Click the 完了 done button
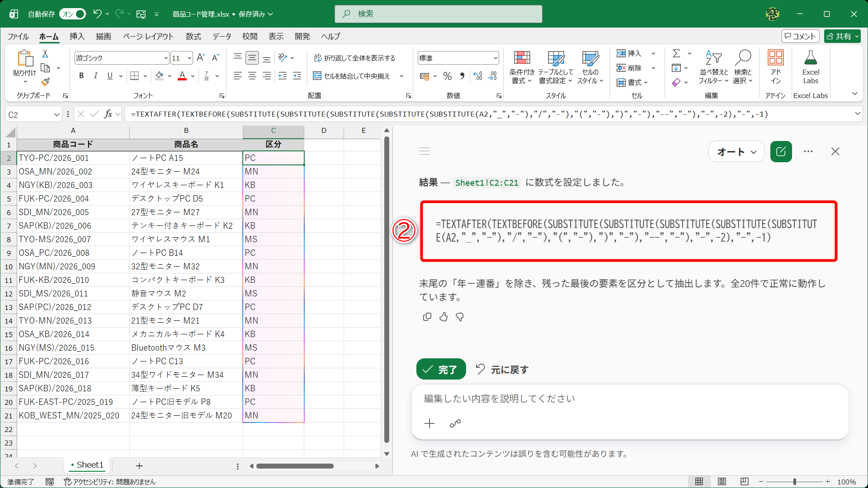 (x=441, y=370)
